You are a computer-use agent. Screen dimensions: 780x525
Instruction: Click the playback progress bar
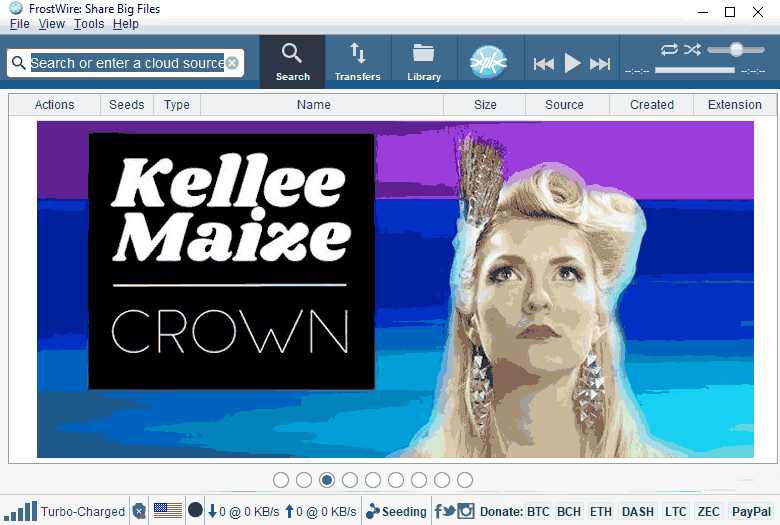[x=694, y=70]
